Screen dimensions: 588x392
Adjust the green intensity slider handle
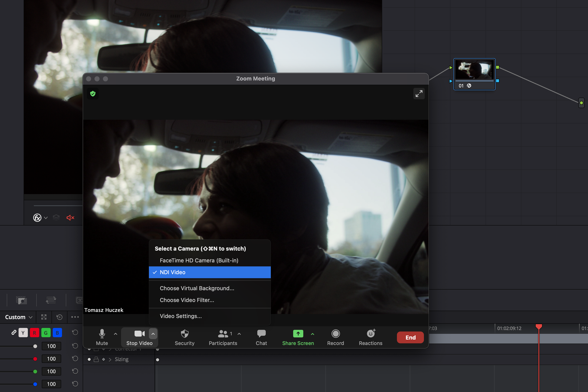pyautogui.click(x=35, y=372)
